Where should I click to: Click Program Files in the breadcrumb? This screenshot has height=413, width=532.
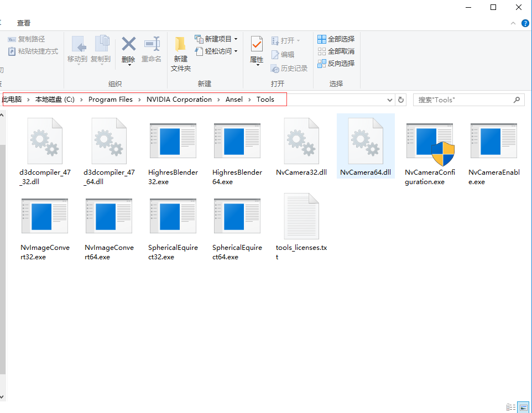(x=111, y=100)
